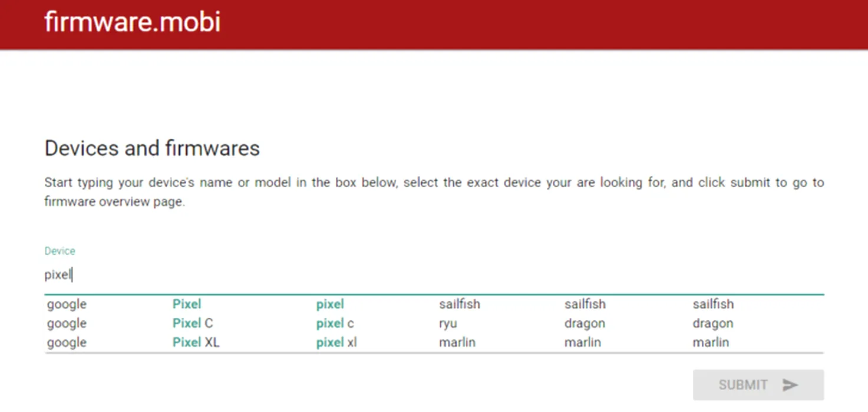Select the Pixel suggestion row

tap(434, 304)
